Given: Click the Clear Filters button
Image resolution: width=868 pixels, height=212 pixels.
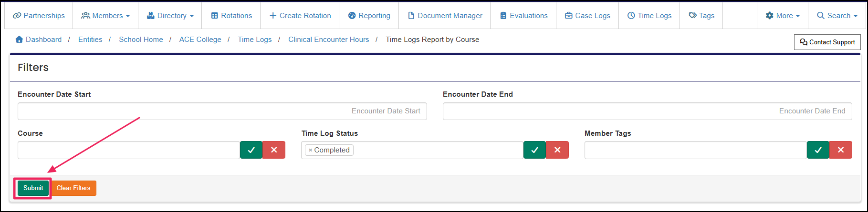Looking at the screenshot, I should click(73, 188).
